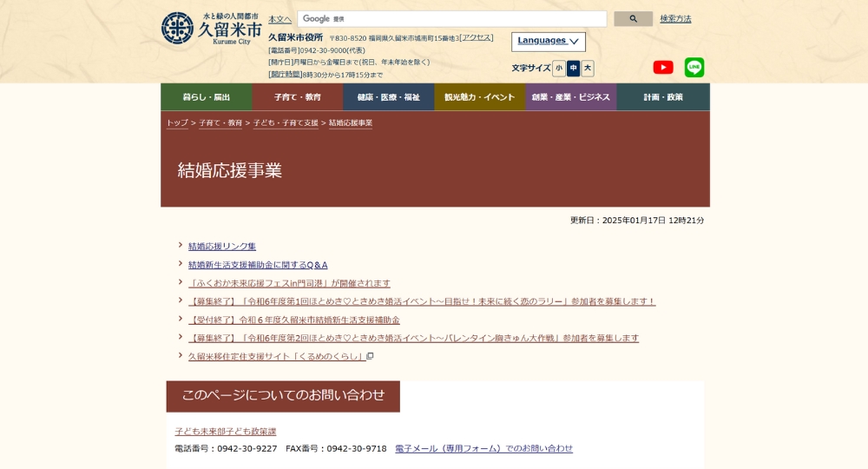
Task: Open the Languages dropdown
Action: pyautogui.click(x=548, y=42)
